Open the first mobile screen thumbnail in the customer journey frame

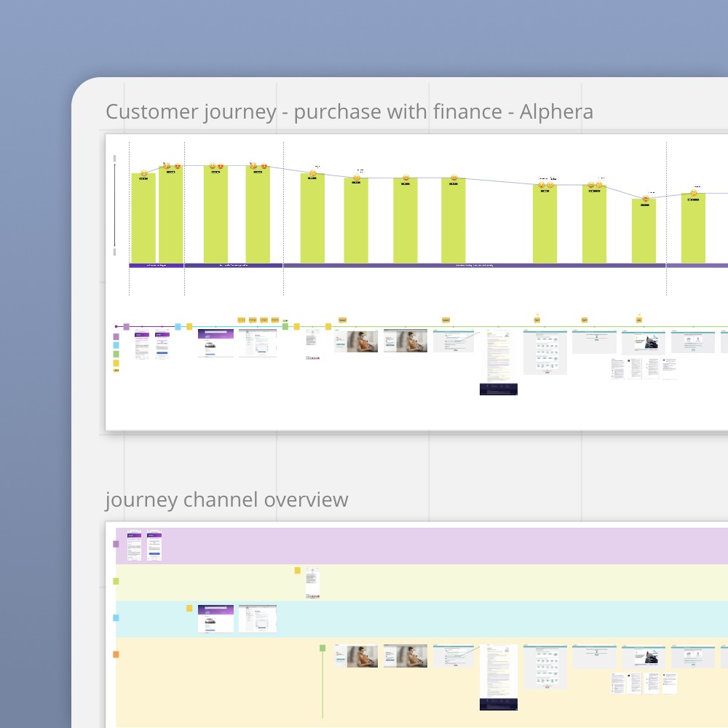point(142,344)
